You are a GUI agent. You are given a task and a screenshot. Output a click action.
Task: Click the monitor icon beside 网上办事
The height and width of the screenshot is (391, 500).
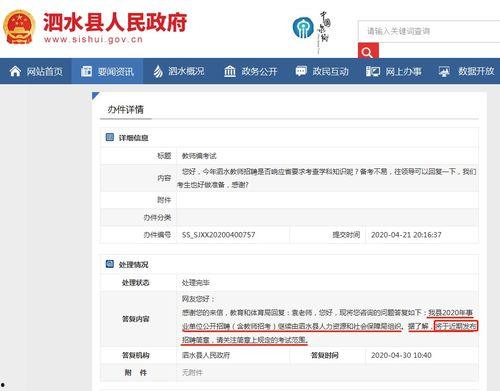click(x=373, y=71)
